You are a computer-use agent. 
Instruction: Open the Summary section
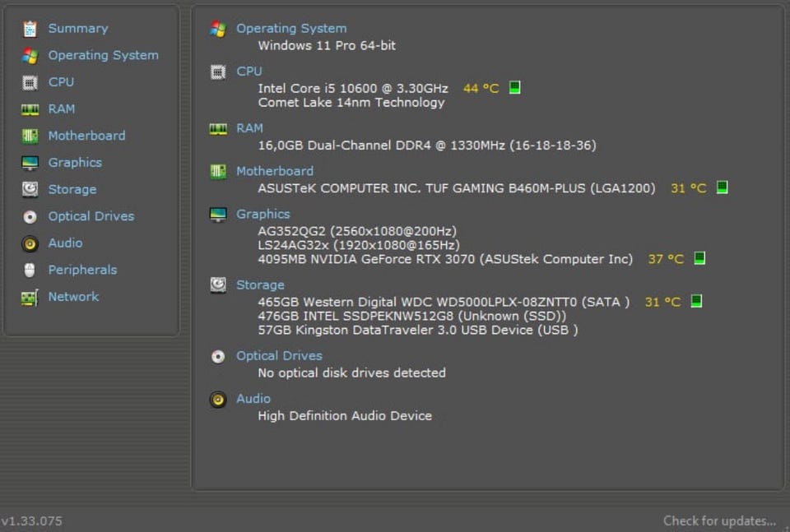(x=78, y=29)
